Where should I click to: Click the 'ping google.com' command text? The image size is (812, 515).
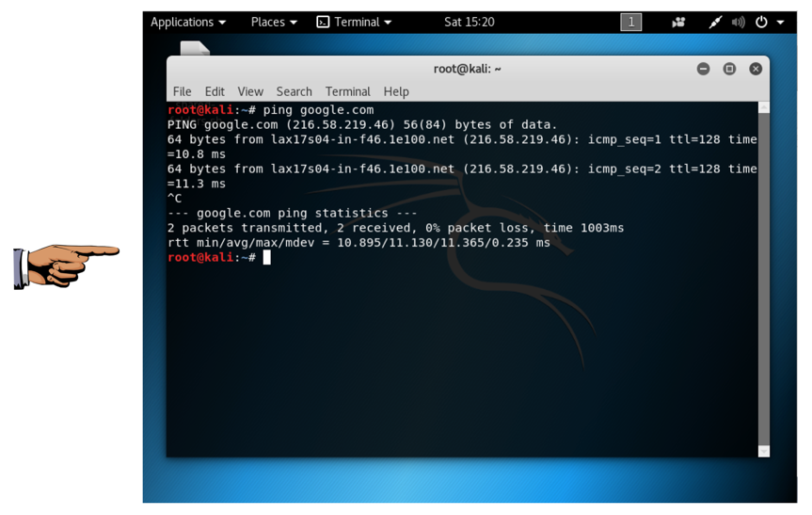318,110
